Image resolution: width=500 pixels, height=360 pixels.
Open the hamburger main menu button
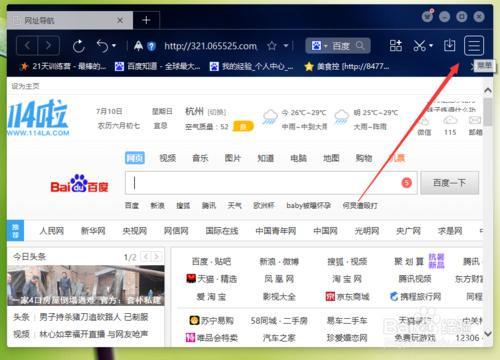(x=474, y=45)
